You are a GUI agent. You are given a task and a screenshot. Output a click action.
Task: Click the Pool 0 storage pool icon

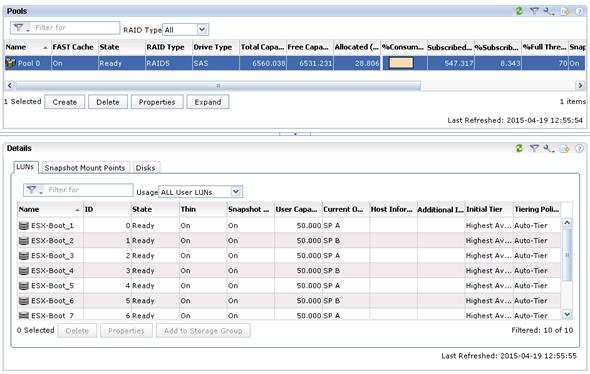(11, 63)
